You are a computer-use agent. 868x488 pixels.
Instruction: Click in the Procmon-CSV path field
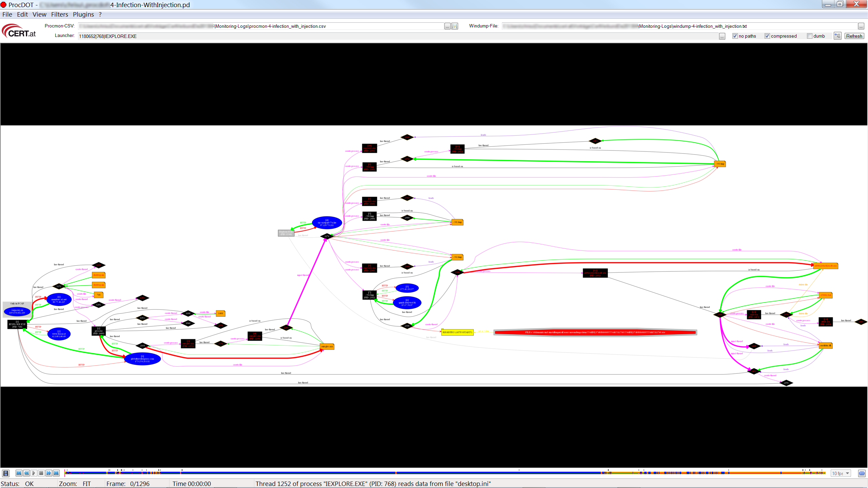(x=261, y=26)
